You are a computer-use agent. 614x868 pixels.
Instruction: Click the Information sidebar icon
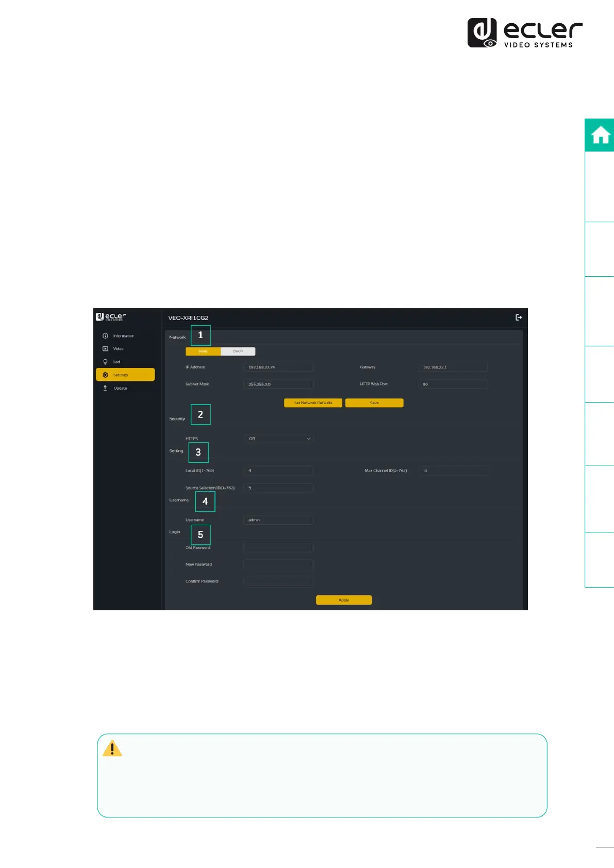click(105, 336)
